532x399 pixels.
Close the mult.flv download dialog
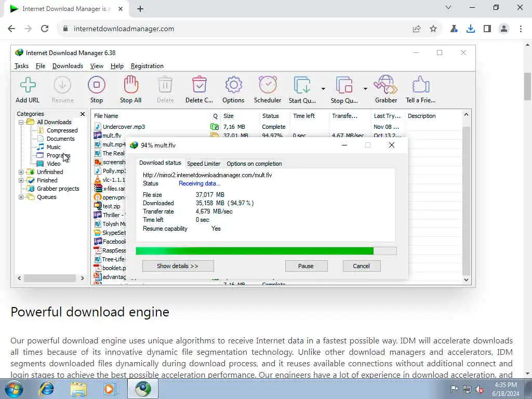[x=392, y=145]
